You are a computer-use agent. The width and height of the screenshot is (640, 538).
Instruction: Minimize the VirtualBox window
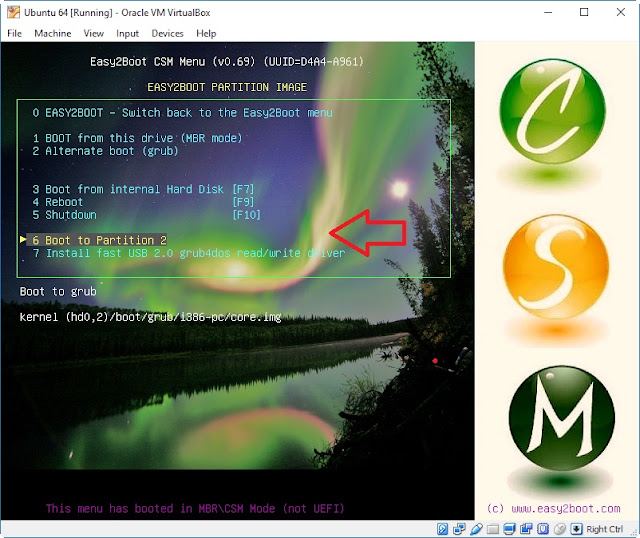548,12
